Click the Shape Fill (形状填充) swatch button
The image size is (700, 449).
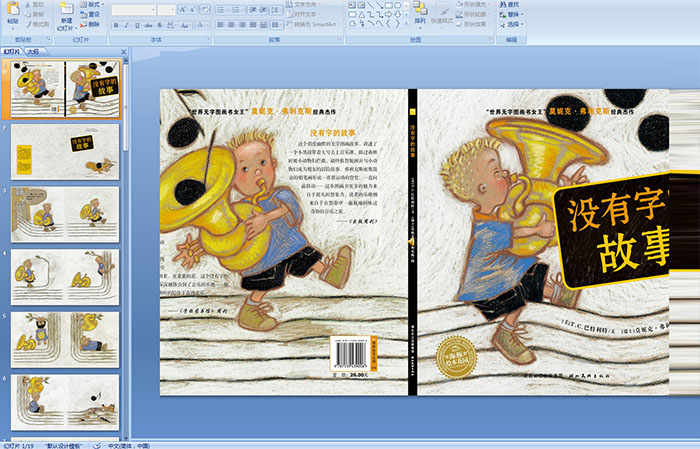point(459,4)
